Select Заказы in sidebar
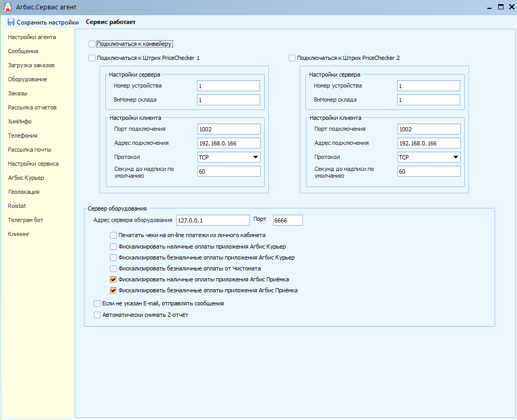The height and width of the screenshot is (420, 517). point(18,93)
